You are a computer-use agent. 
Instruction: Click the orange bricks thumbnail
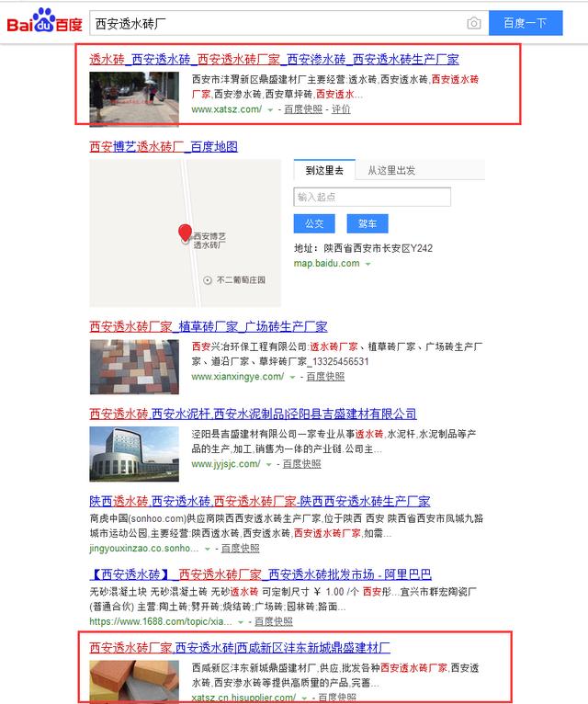(x=134, y=682)
